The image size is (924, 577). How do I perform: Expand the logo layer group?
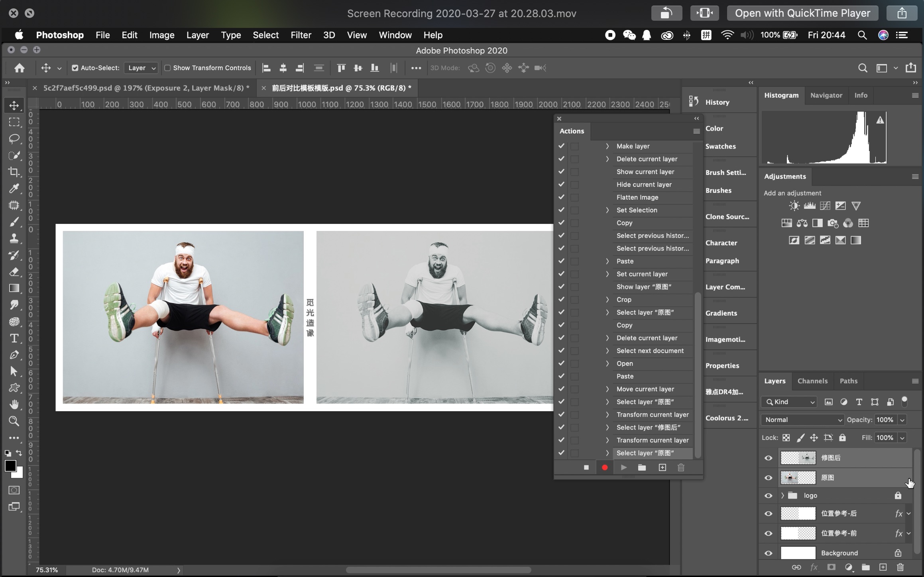pyautogui.click(x=782, y=495)
